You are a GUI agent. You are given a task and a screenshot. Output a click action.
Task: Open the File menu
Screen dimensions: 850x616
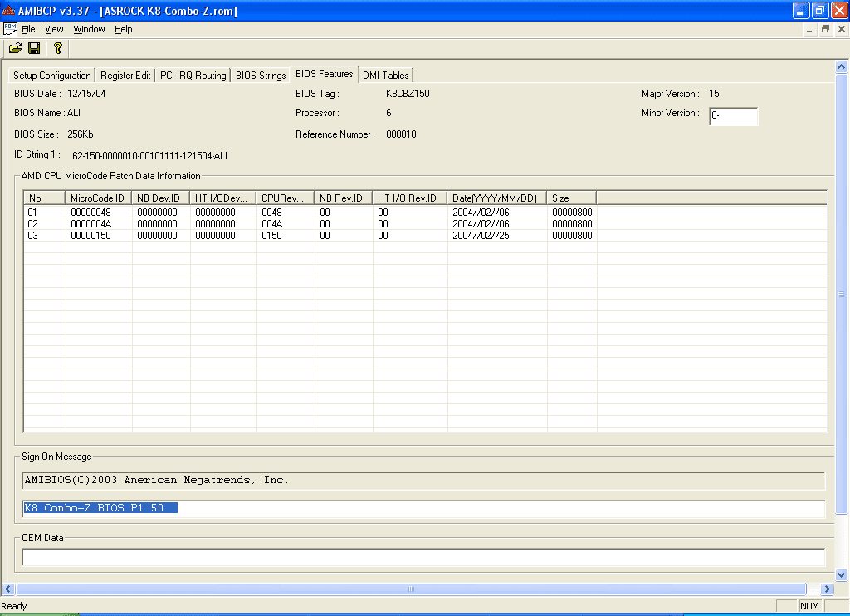[x=28, y=29]
